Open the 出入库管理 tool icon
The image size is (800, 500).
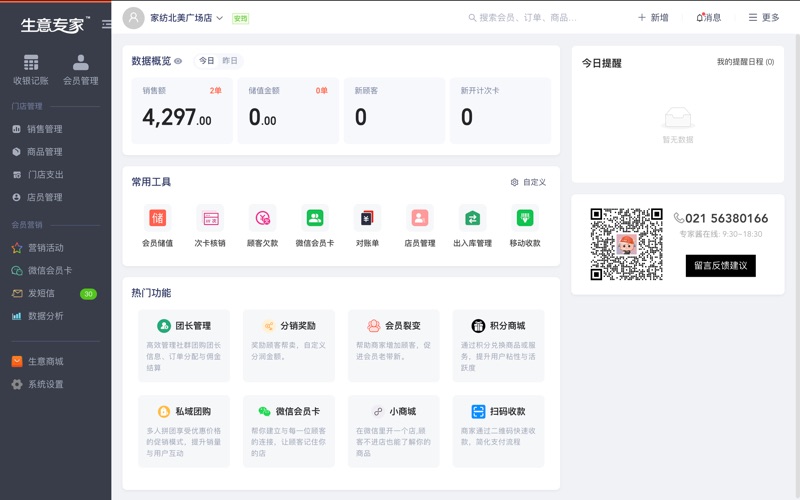pyautogui.click(x=472, y=218)
